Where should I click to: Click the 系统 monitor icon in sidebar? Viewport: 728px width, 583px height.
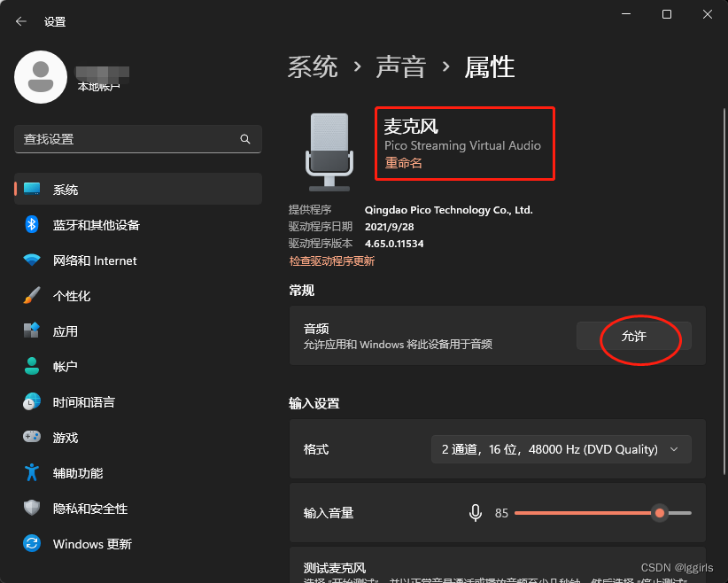[32, 189]
